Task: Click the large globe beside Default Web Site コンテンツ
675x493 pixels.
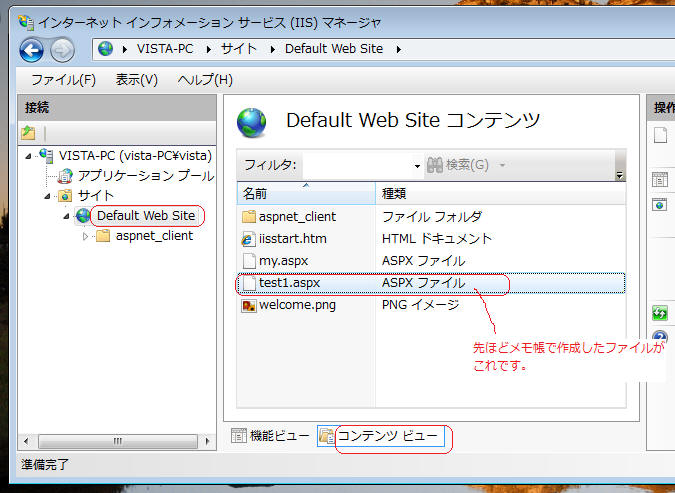Action: click(x=252, y=123)
